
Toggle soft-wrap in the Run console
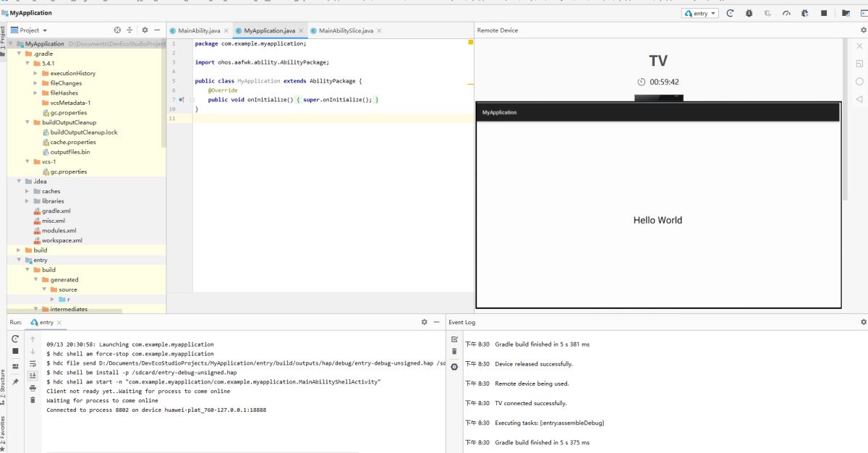point(33,363)
